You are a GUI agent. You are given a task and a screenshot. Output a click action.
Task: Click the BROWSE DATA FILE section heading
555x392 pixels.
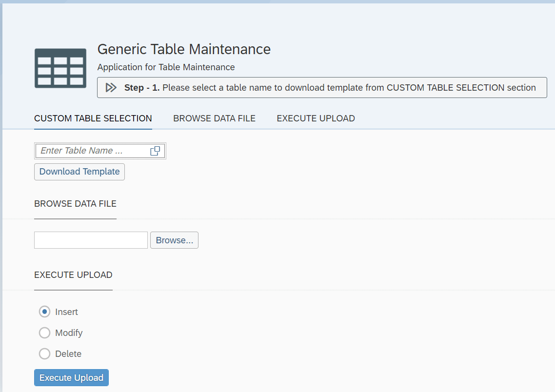click(76, 204)
